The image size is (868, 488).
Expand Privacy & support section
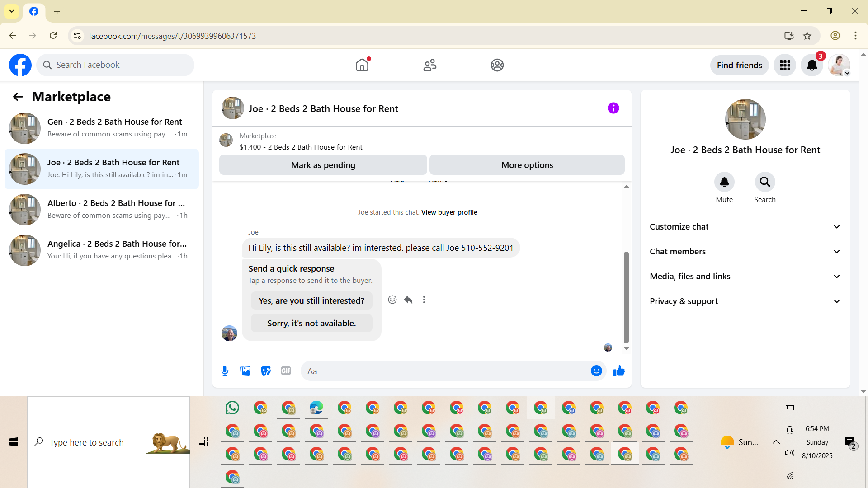point(745,301)
